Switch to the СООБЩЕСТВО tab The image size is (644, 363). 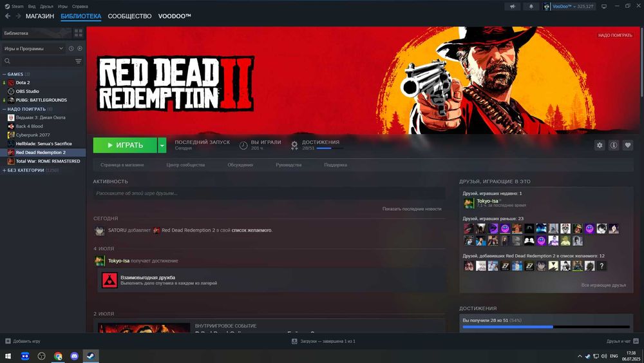pyautogui.click(x=129, y=16)
